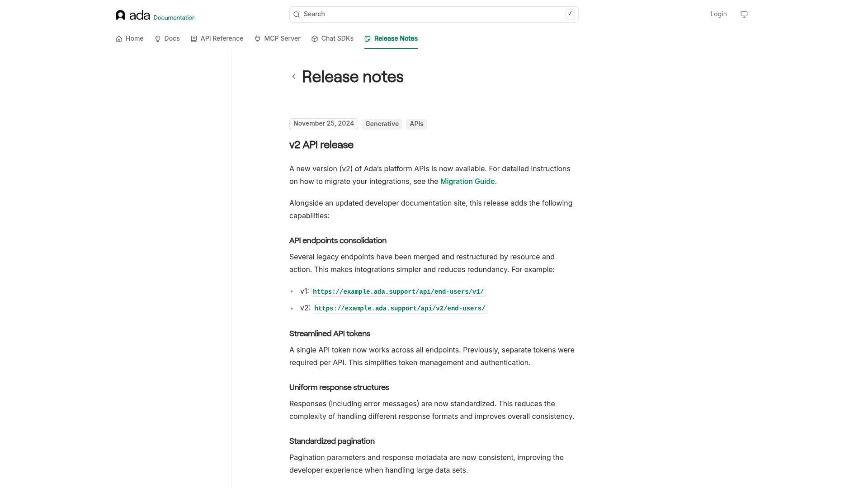Click the API endpoints consolidation heading
The width and height of the screenshot is (868, 488).
pyautogui.click(x=338, y=241)
